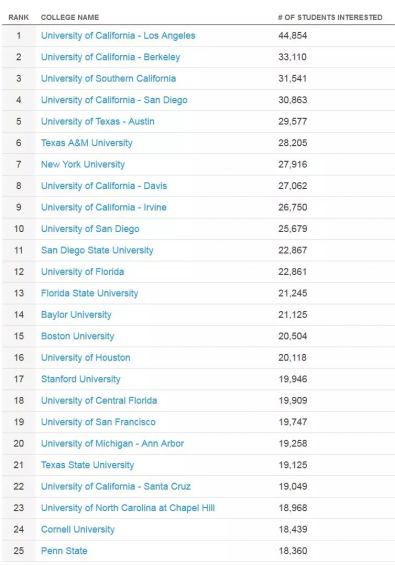Open New York University link
This screenshot has height=565, width=395.
83,164
